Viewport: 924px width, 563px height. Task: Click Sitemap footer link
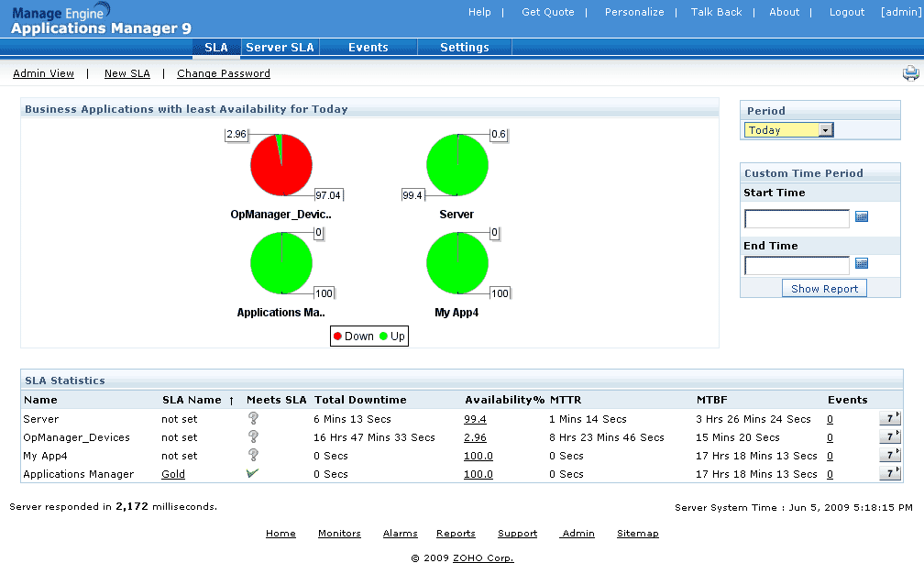tap(638, 533)
